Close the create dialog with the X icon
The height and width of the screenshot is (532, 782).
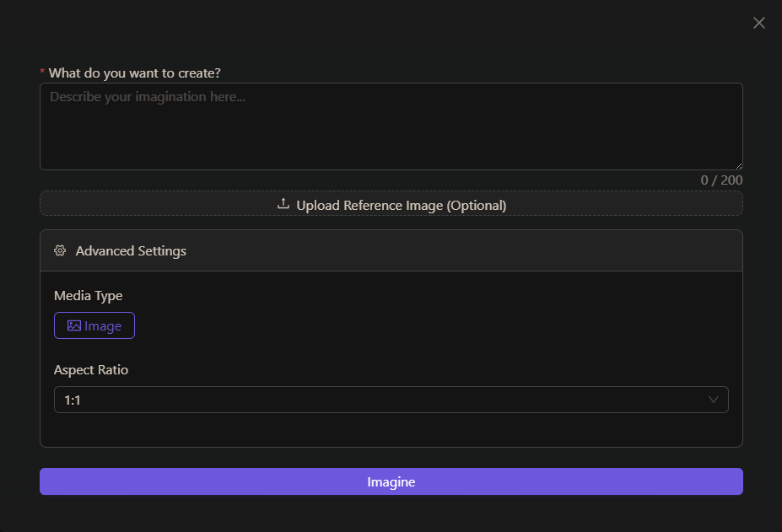click(x=758, y=23)
